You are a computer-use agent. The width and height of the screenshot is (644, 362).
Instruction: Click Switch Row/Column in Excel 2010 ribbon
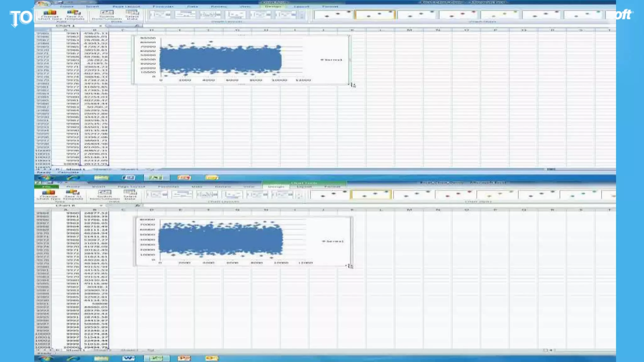104,195
